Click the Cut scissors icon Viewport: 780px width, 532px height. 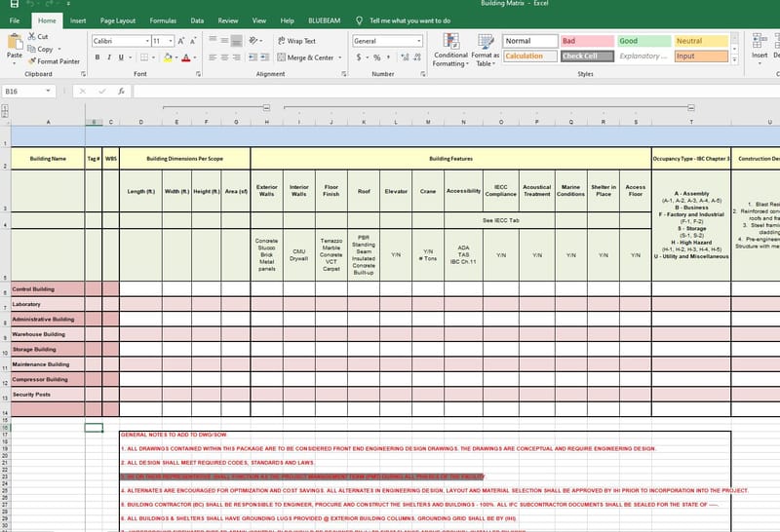(32, 37)
